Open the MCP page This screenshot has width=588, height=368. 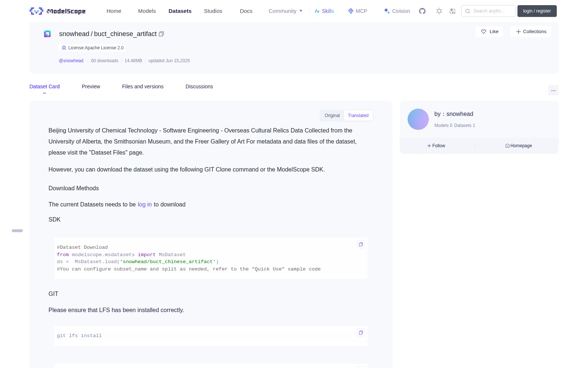tap(358, 11)
